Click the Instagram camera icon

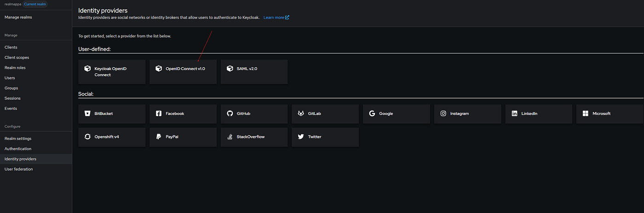[443, 113]
